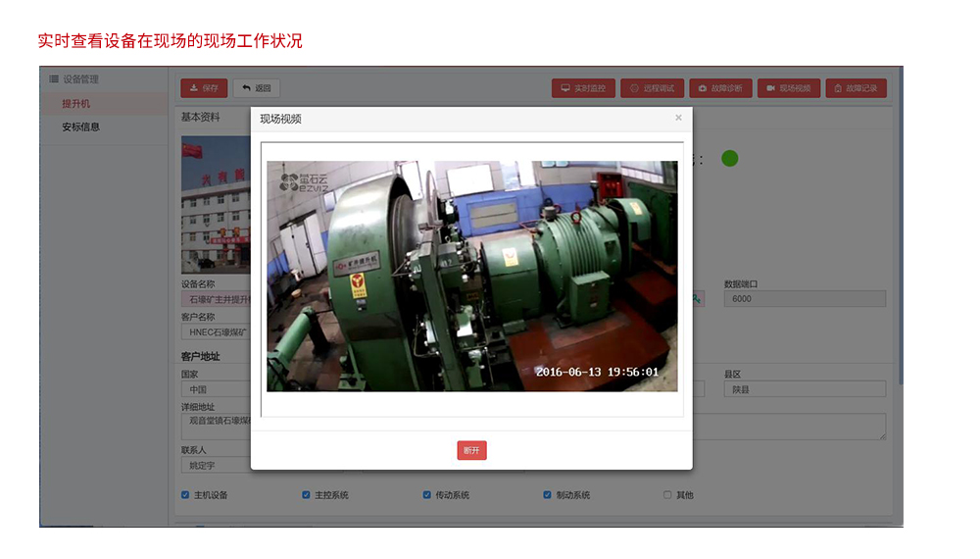Click the live video feed image
The height and width of the screenshot is (559, 980).
pyautogui.click(x=472, y=277)
